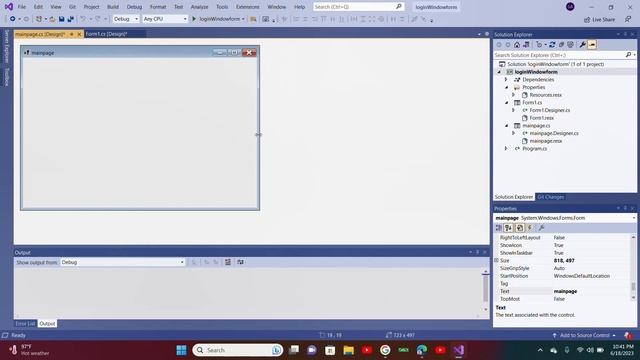
Task: Open Properties wrench icon in Solution Explorer toolbar
Action: point(582,44)
